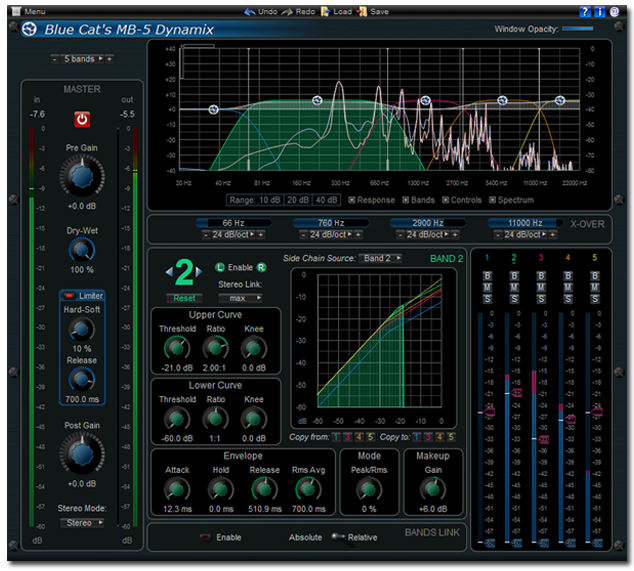Increase the number of bands with plus
The width and height of the screenshot is (634, 571).
point(109,59)
